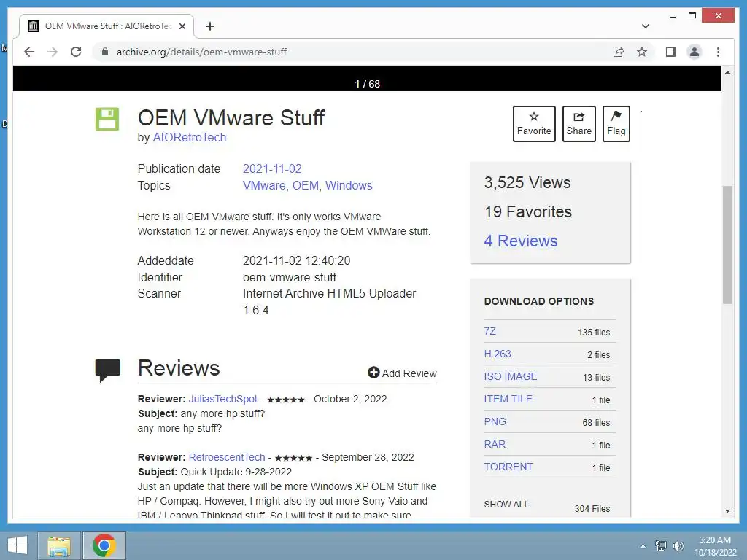Open the volume tray icon

pos(678,545)
